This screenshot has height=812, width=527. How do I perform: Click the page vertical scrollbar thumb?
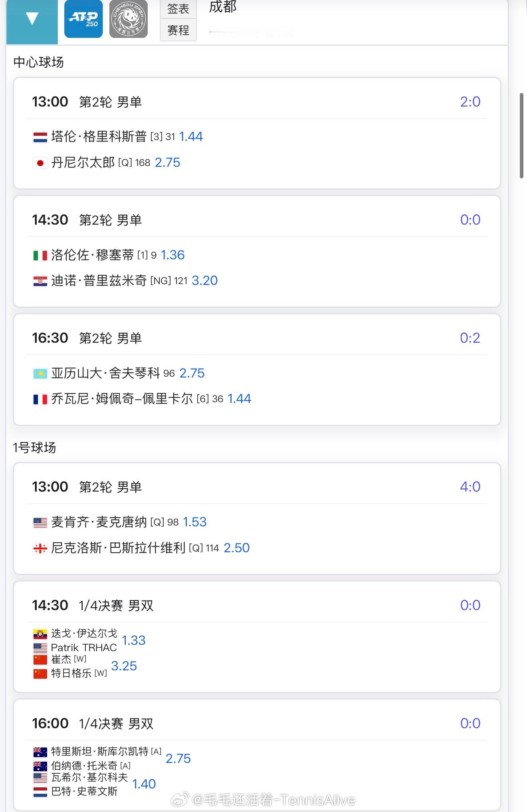pos(521,136)
